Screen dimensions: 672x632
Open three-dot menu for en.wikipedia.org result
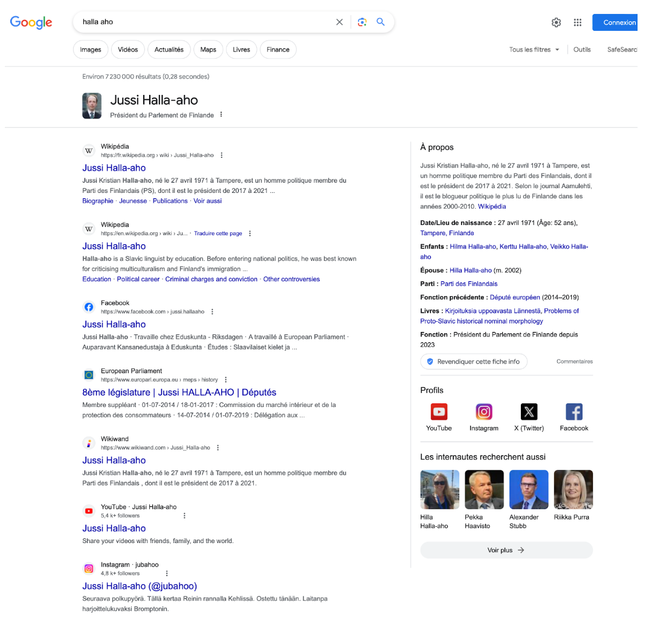tap(250, 233)
